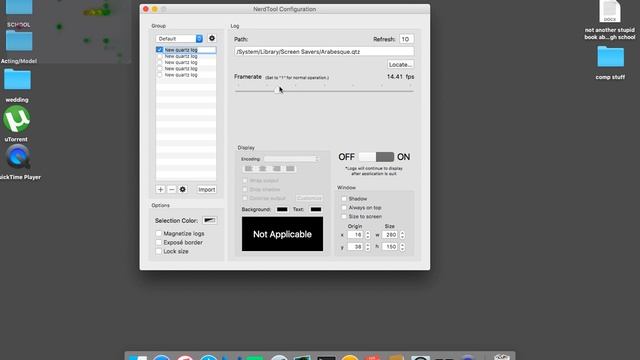The width and height of the screenshot is (640, 360).
Task: Click into the Origin x field
Action: click(x=355, y=235)
